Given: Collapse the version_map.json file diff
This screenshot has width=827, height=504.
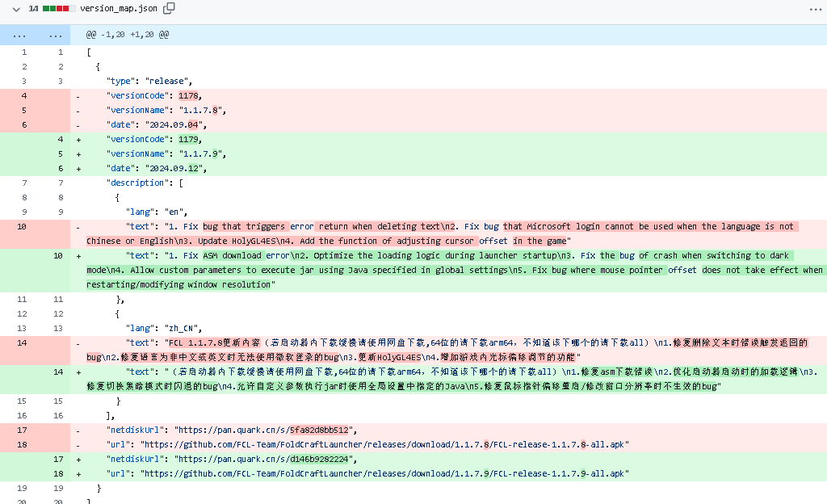Looking at the screenshot, I should pyautogui.click(x=12, y=8).
